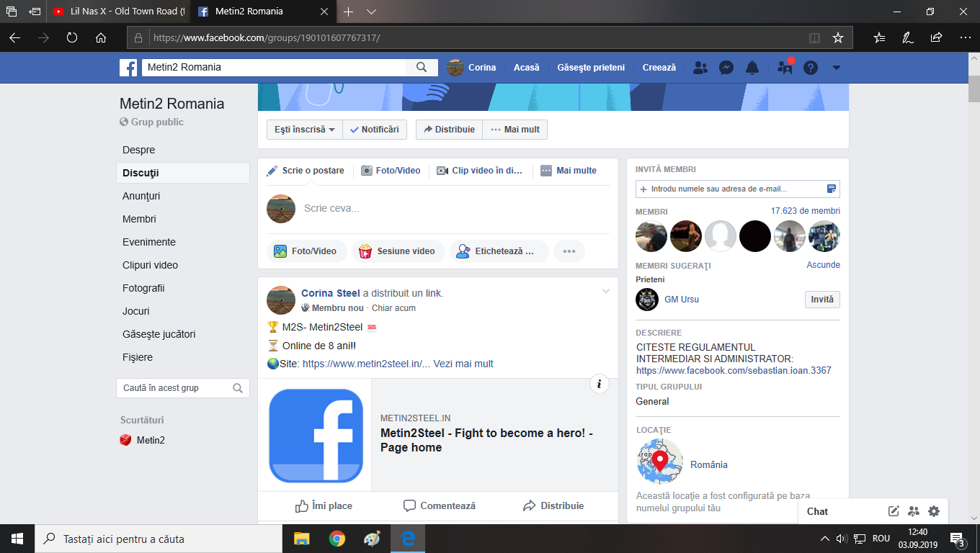Open the Windows notification center
The height and width of the screenshot is (553, 980).
958,539
